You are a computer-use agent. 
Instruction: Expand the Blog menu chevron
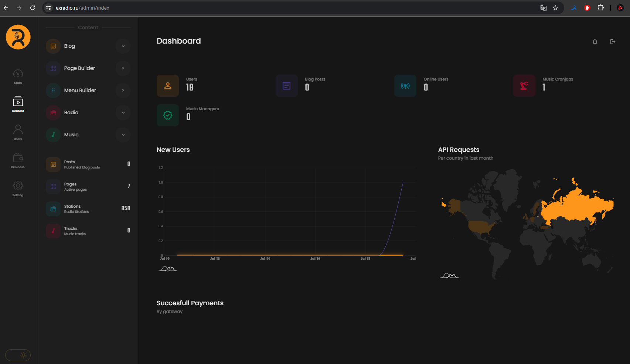123,46
